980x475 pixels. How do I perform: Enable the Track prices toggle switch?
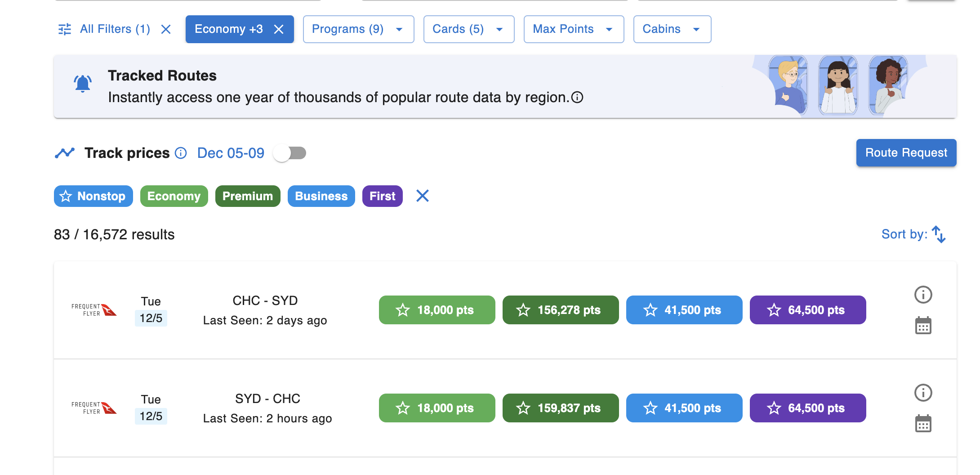pos(290,153)
